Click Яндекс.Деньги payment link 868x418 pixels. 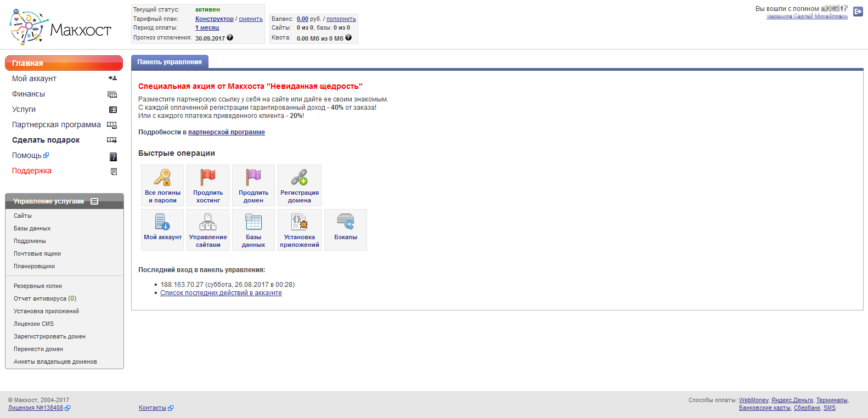[792, 400]
